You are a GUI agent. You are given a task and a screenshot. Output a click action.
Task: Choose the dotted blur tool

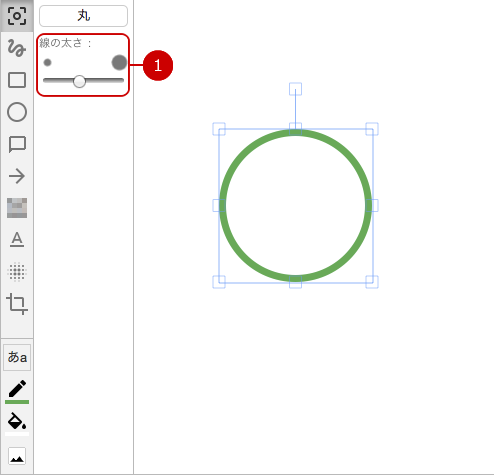[17, 272]
